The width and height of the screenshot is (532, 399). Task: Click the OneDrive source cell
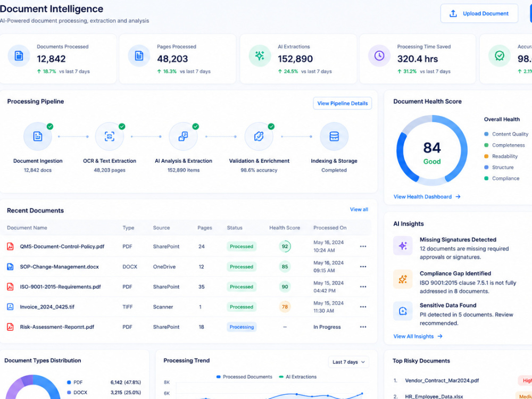164,267
